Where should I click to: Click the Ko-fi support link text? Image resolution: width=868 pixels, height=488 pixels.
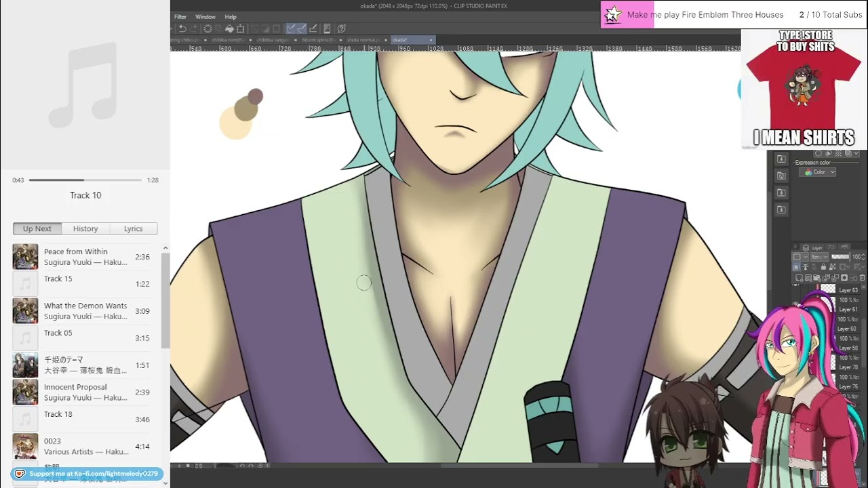tap(94, 474)
